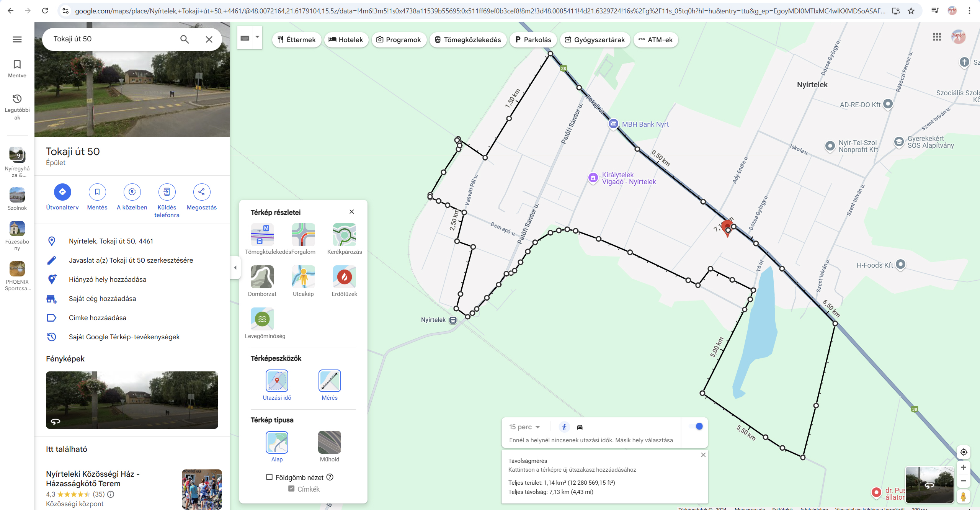This screenshot has height=510, width=980.
Task: Select the Gyógyszertárak pharmacies chip
Action: tap(595, 40)
